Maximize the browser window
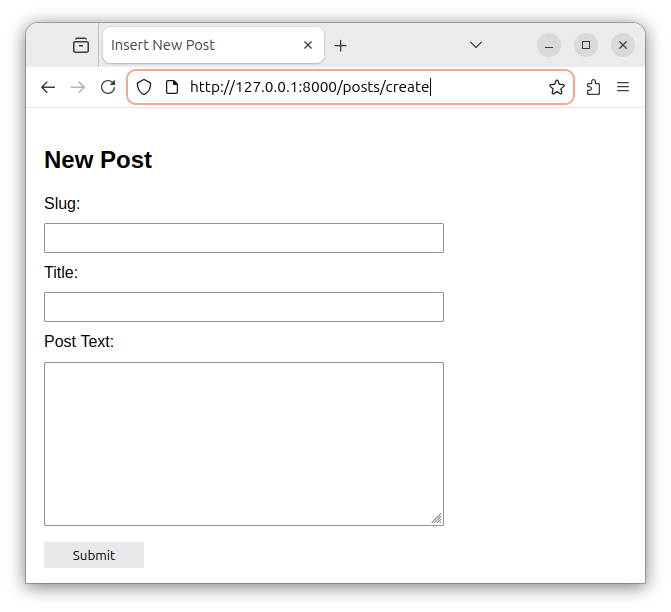The image size is (671, 612). tap(586, 45)
